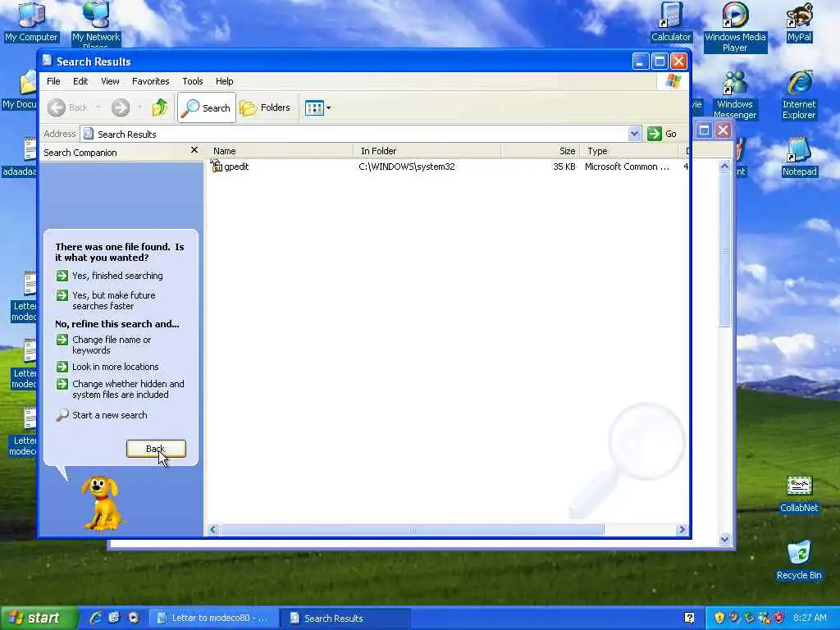The image size is (840, 630).
Task: Click the Go button
Action: [x=662, y=134]
